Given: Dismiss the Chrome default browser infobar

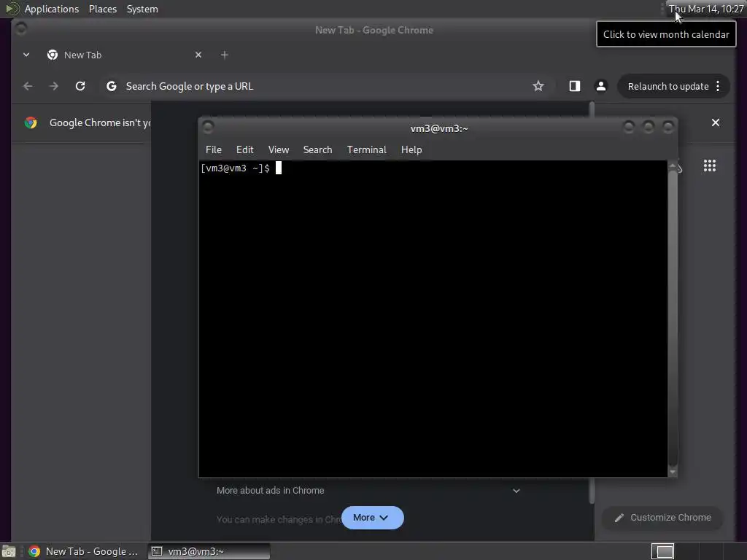Looking at the screenshot, I should point(715,122).
